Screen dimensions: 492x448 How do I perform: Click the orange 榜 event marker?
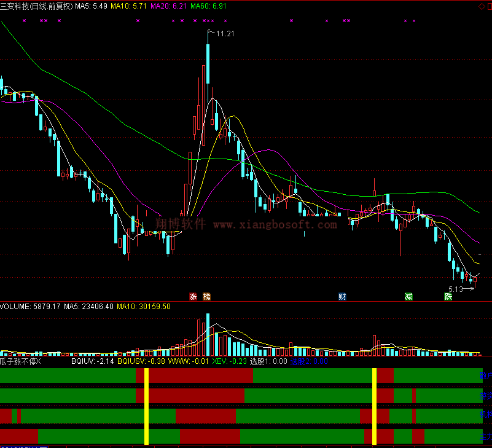(x=206, y=296)
